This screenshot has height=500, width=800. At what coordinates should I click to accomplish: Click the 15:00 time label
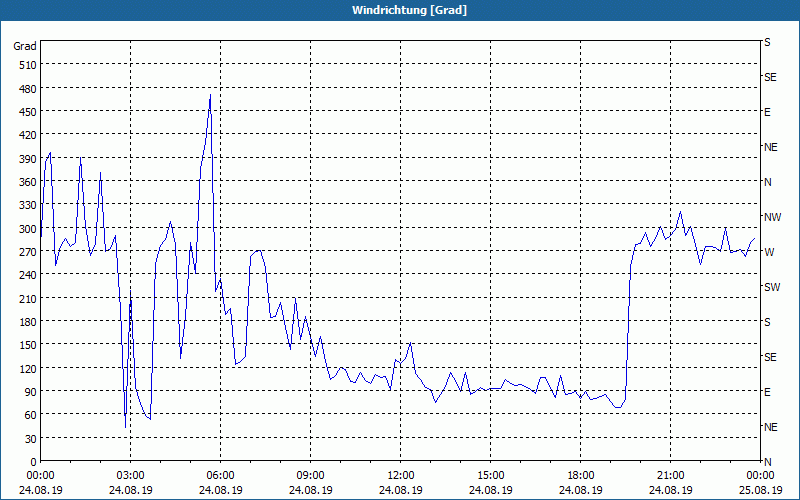point(490,476)
